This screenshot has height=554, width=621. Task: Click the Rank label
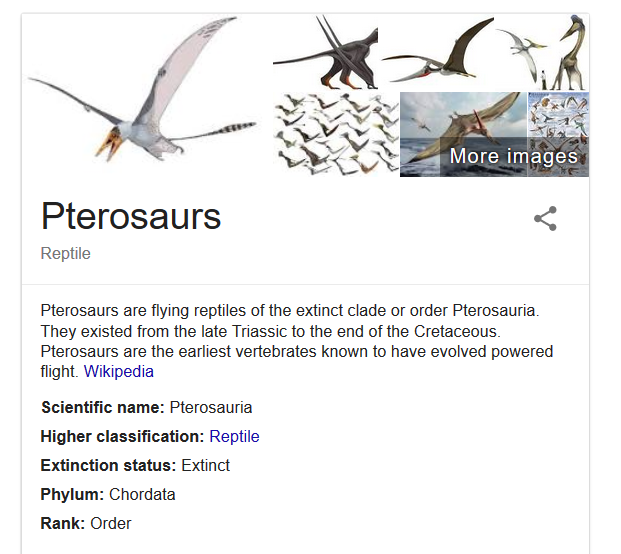pyautogui.click(x=63, y=523)
